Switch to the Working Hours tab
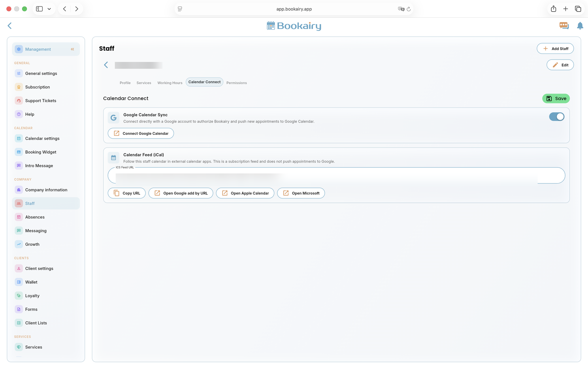The width and height of the screenshot is (588, 369). tap(170, 83)
